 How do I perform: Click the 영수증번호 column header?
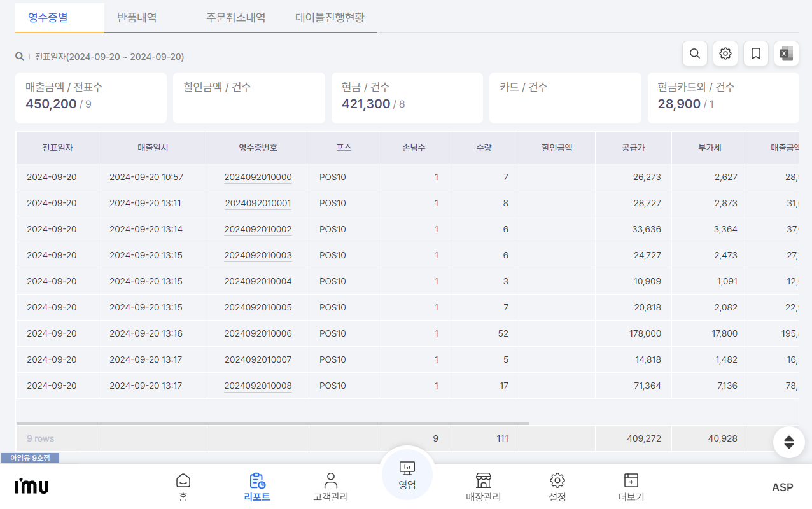[x=258, y=148]
